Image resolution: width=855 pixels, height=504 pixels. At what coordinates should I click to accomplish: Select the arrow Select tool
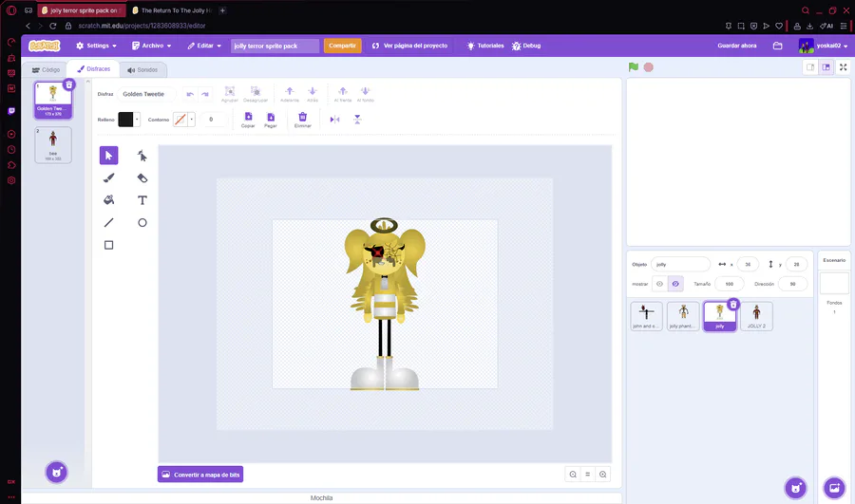pos(109,156)
